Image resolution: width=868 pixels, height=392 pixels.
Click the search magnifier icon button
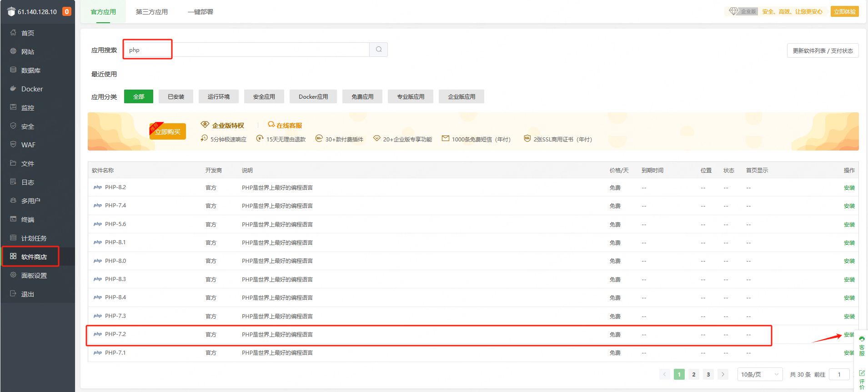(x=378, y=50)
